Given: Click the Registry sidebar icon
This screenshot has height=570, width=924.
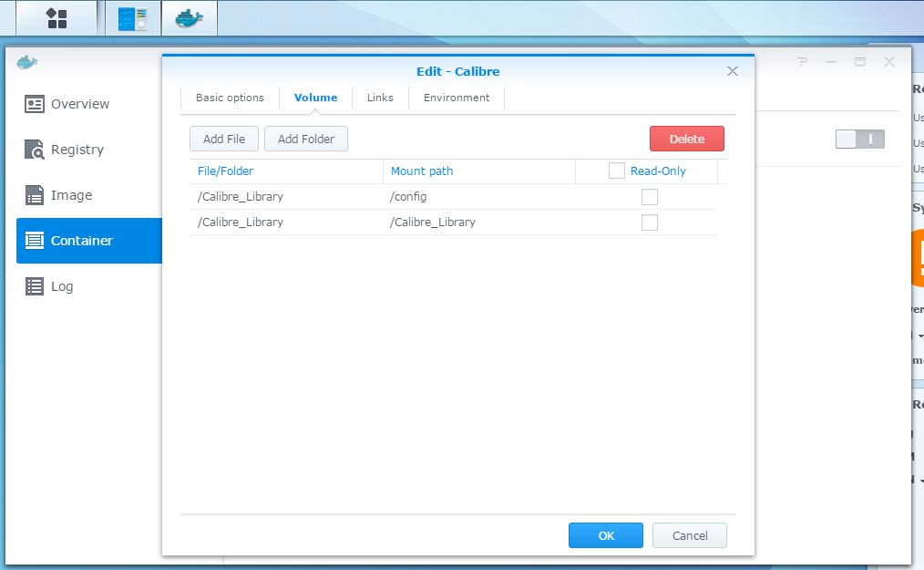Looking at the screenshot, I should click(35, 150).
